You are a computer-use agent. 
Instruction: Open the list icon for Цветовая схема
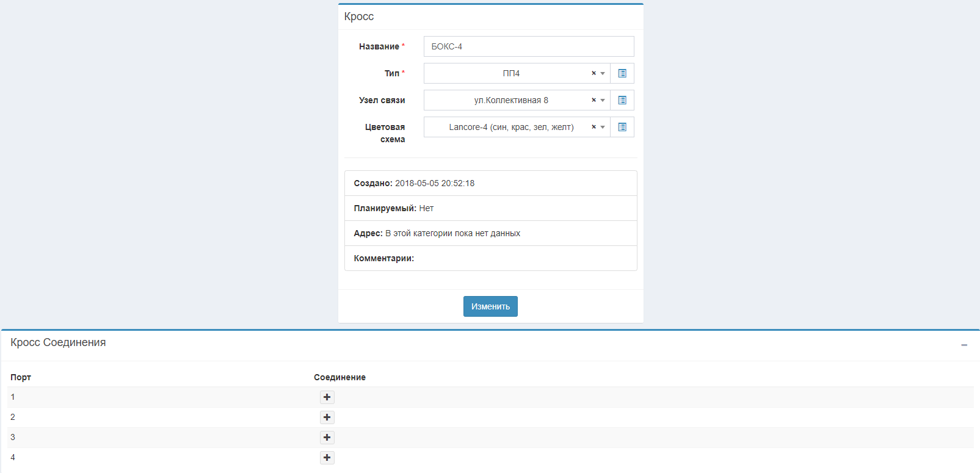622,127
